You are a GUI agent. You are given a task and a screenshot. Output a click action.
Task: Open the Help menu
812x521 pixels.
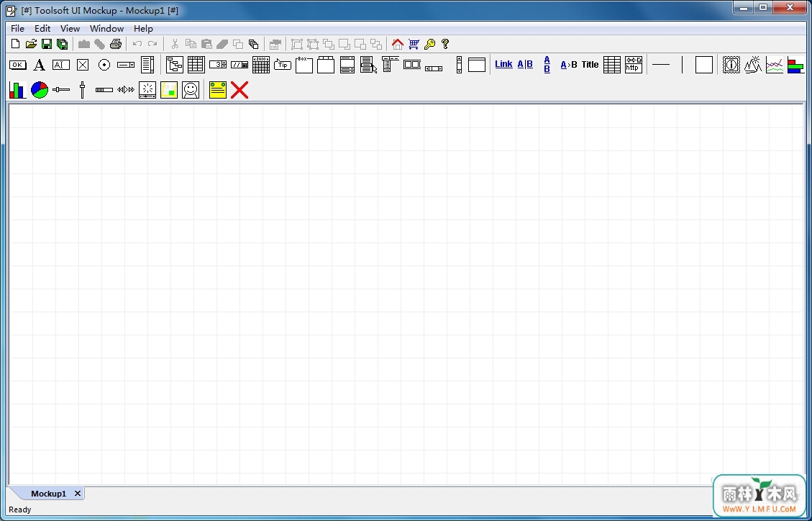pyautogui.click(x=143, y=29)
